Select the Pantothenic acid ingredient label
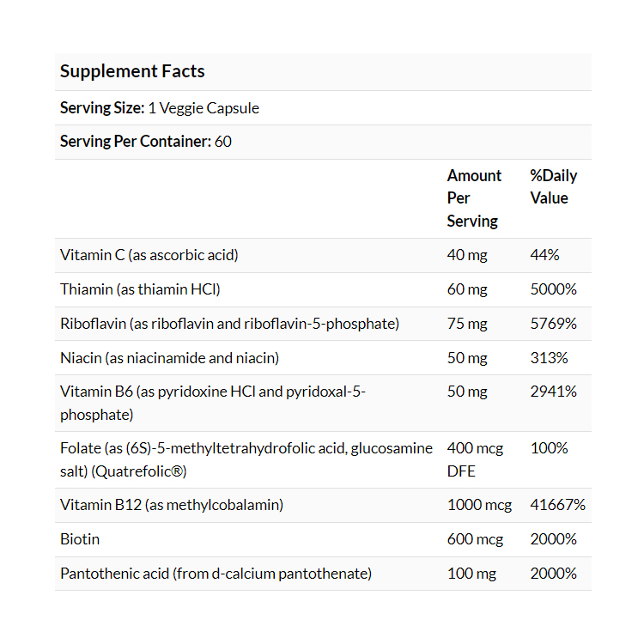The height and width of the screenshot is (644, 644). (216, 574)
